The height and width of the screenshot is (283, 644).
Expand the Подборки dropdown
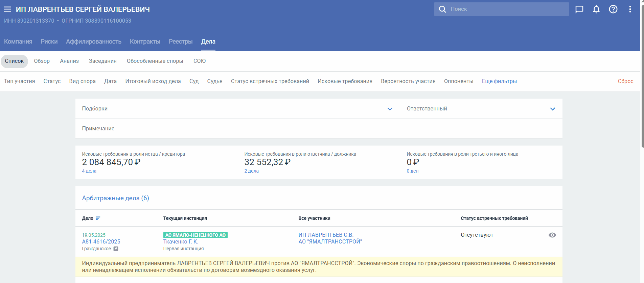pyautogui.click(x=390, y=109)
